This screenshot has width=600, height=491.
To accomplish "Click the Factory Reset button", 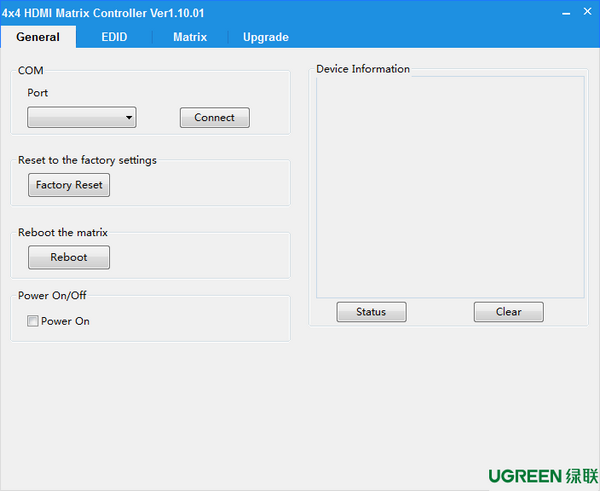I will [x=69, y=185].
